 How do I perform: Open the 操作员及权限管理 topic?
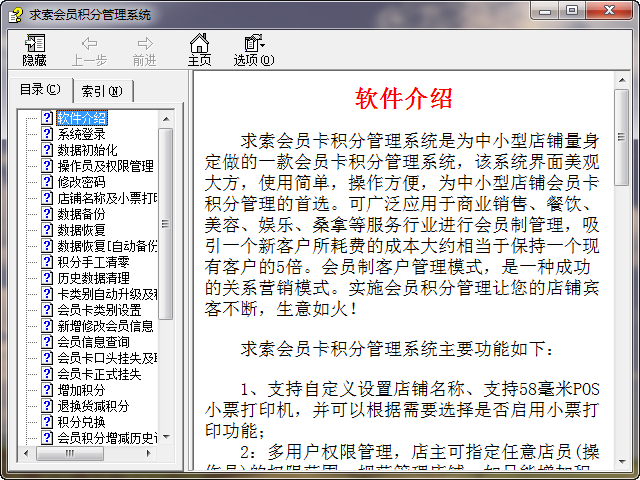105,166
